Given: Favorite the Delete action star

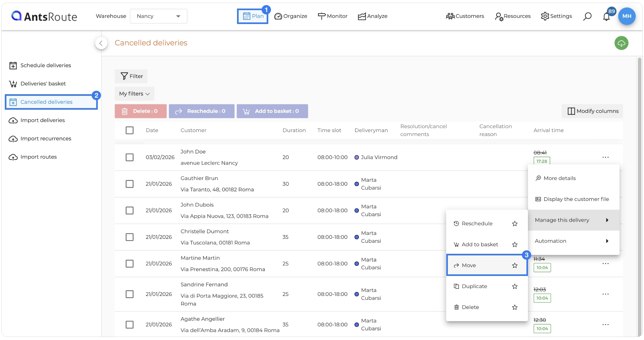Looking at the screenshot, I should tap(515, 307).
